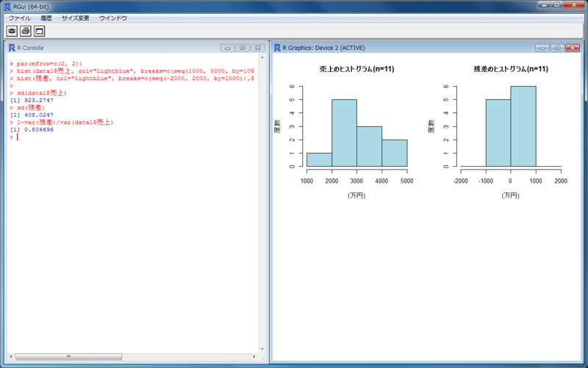Click the console horizontal scrollbar thumb
This screenshot has width=588, height=368.
(x=68, y=357)
